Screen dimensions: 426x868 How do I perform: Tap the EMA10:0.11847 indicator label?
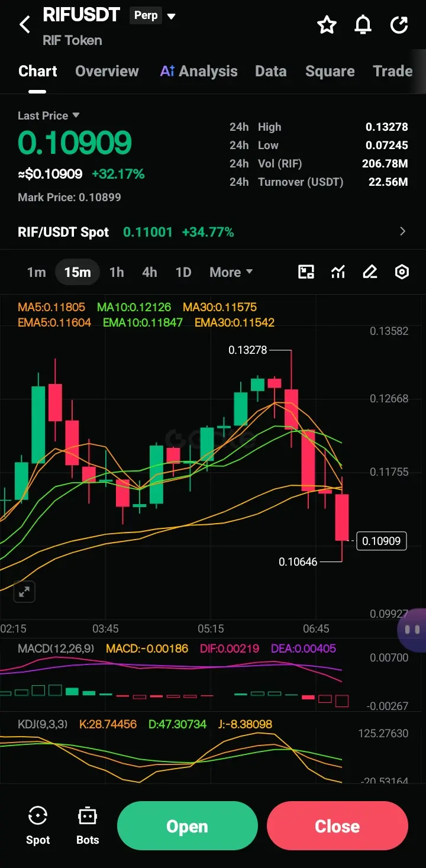click(x=143, y=323)
